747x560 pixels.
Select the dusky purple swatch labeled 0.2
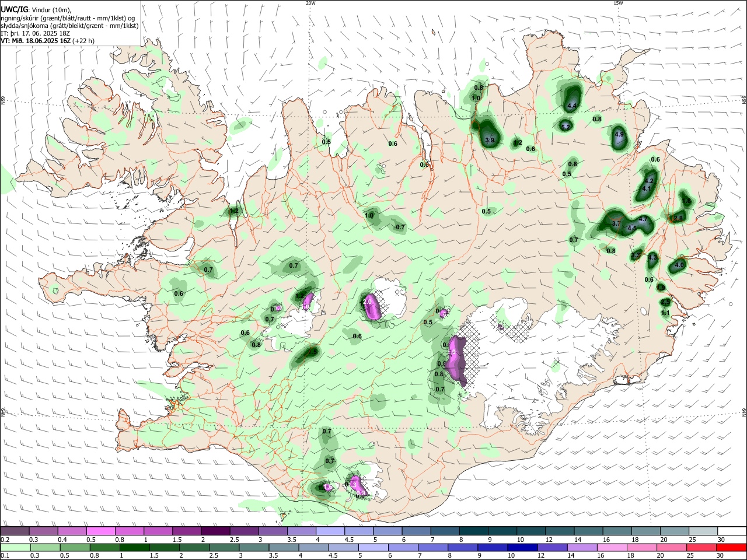pos(15,531)
